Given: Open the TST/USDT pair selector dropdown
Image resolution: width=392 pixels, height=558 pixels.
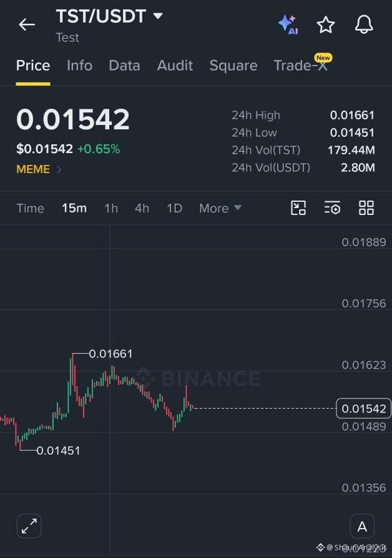Looking at the screenshot, I should coord(109,16).
